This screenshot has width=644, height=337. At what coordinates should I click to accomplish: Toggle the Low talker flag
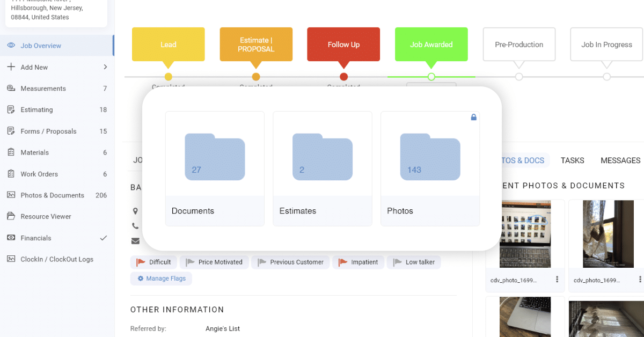tap(414, 262)
